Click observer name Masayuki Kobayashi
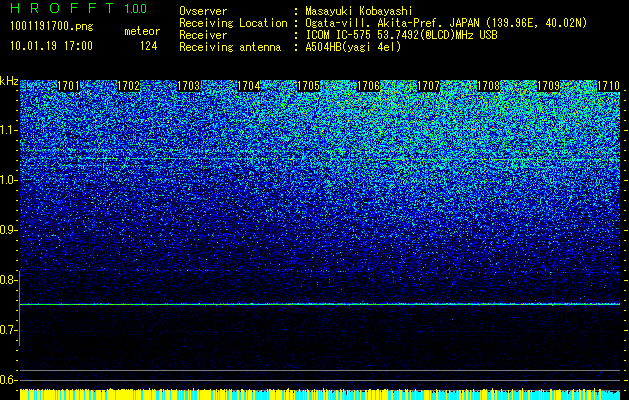629x400 pixels. pos(359,11)
